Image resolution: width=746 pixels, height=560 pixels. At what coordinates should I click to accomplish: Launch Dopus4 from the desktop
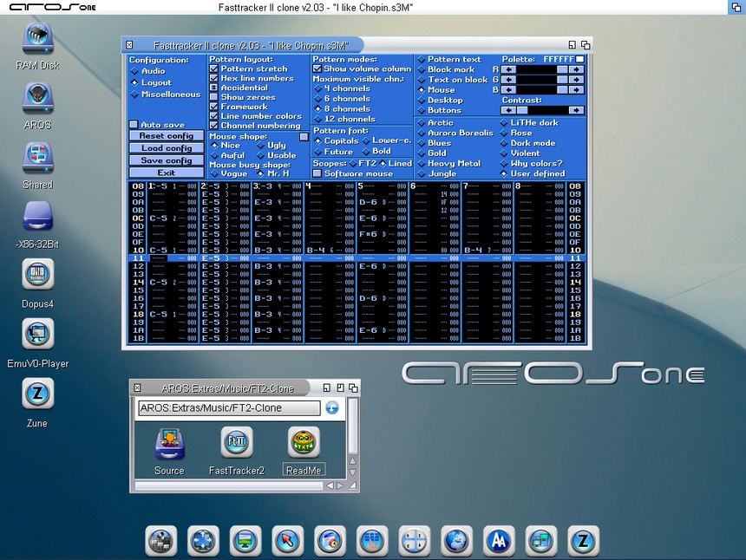tap(37, 276)
